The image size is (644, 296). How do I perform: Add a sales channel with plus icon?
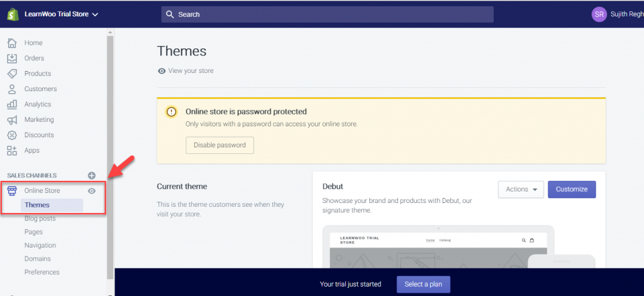pos(92,175)
